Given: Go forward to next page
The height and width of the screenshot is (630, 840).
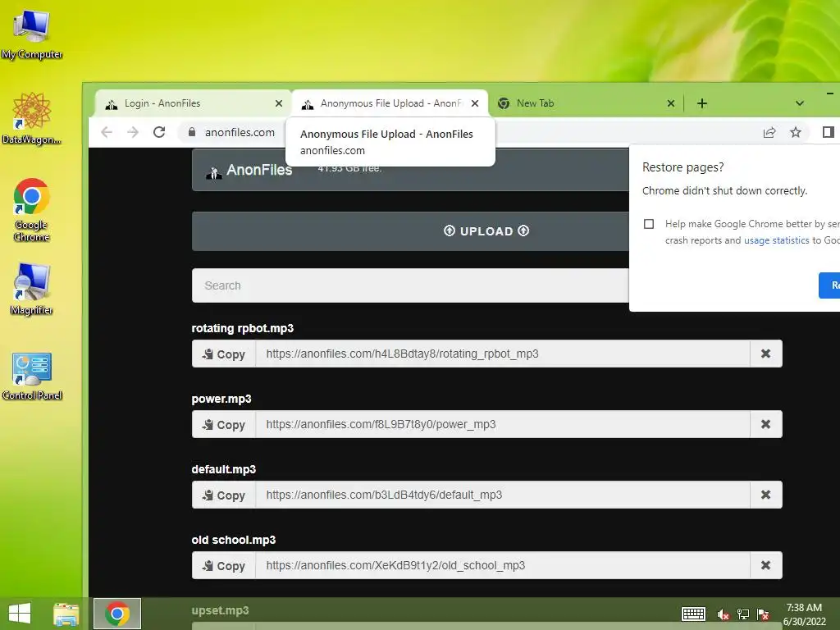Looking at the screenshot, I should [x=133, y=132].
